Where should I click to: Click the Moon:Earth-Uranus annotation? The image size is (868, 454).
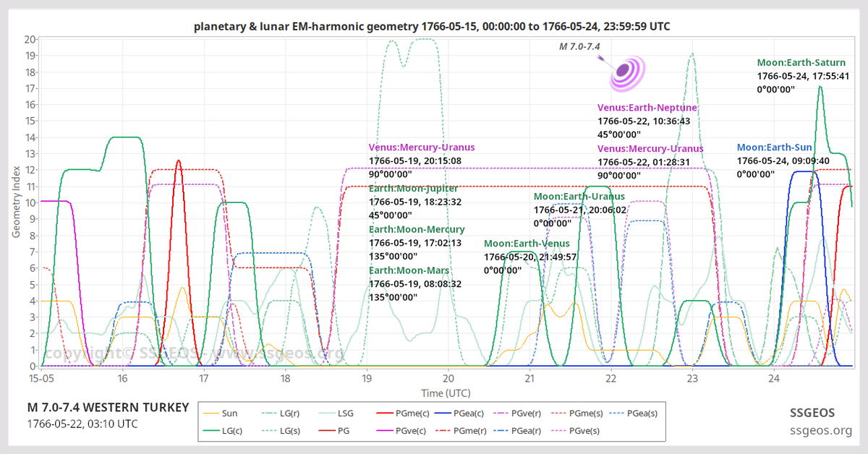[x=579, y=197]
